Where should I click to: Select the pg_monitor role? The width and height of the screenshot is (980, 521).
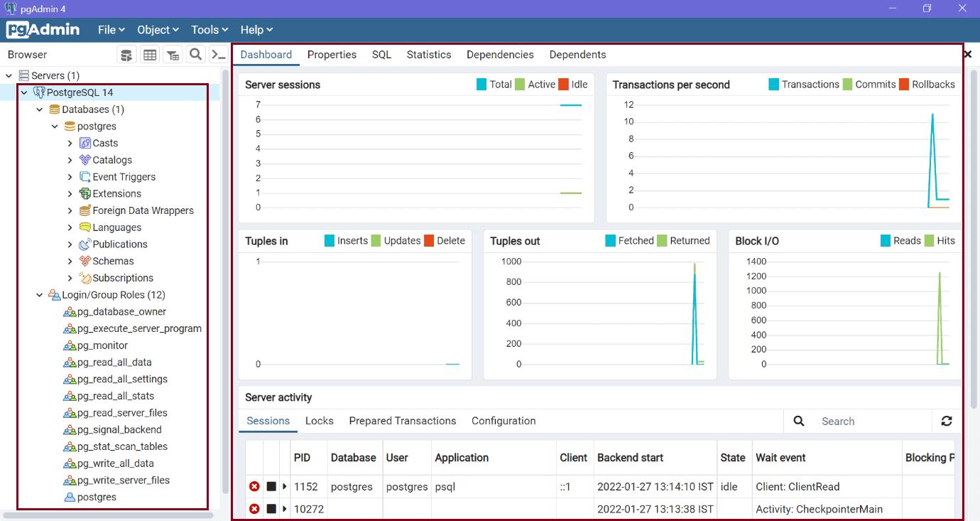click(x=102, y=345)
